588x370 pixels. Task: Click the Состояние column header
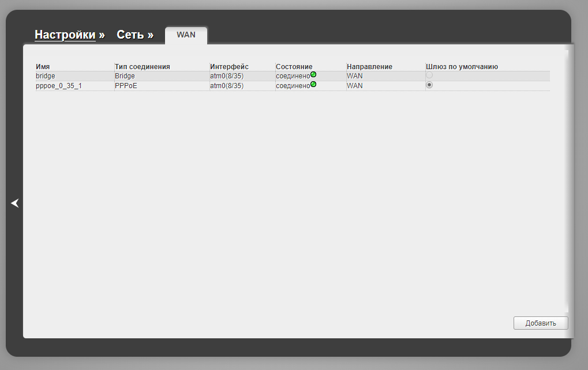click(294, 67)
